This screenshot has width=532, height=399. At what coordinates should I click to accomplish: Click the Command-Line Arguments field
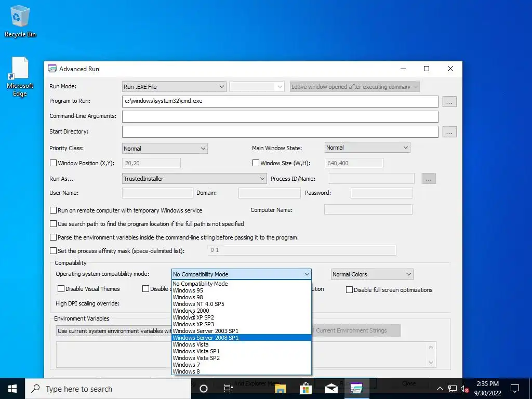click(280, 116)
